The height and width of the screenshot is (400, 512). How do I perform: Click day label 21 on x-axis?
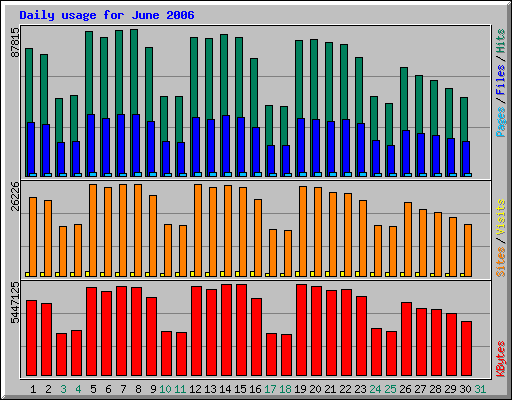pyautogui.click(x=330, y=389)
